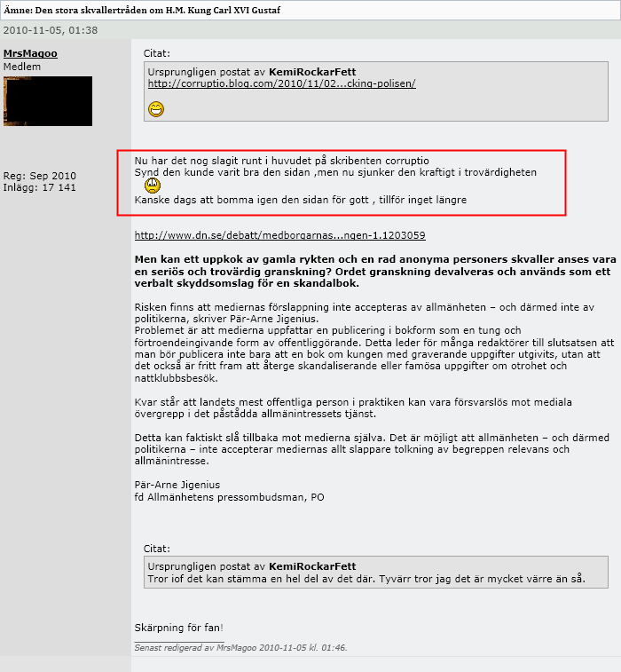Click the thread subject title text
Viewport: 621px width, 672px height.
(x=142, y=10)
